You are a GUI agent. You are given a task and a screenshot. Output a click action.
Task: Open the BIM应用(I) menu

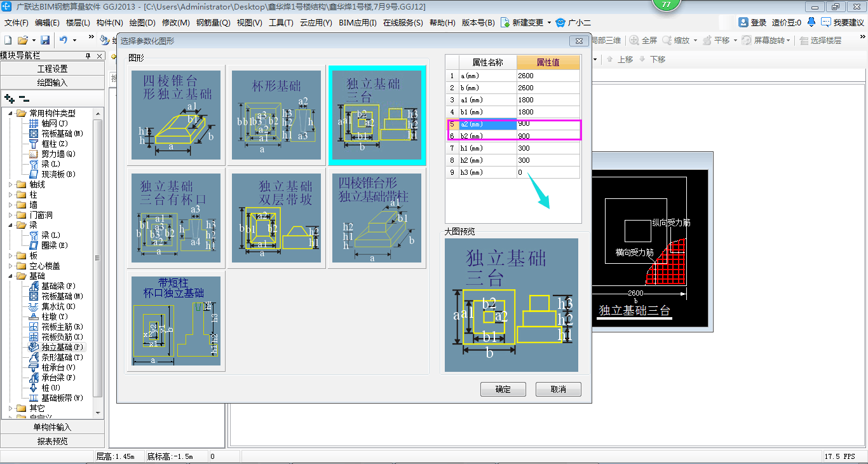(358, 23)
